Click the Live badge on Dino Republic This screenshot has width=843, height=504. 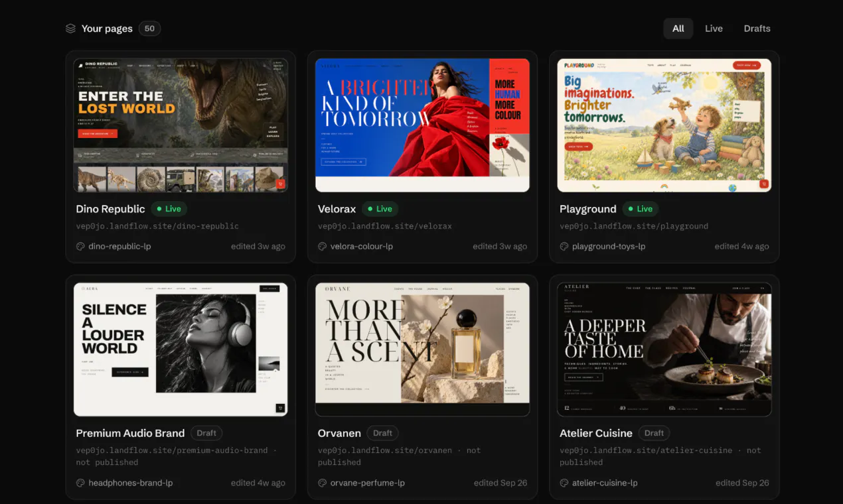point(169,209)
